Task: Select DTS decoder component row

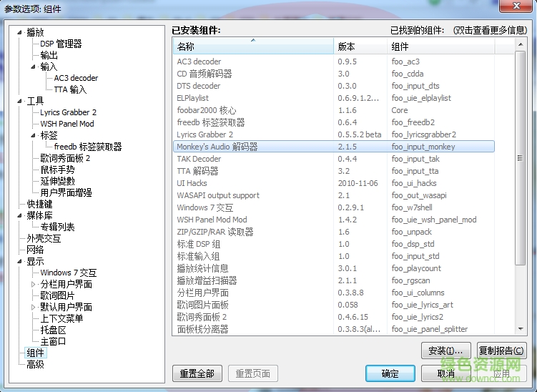Action: click(x=334, y=86)
